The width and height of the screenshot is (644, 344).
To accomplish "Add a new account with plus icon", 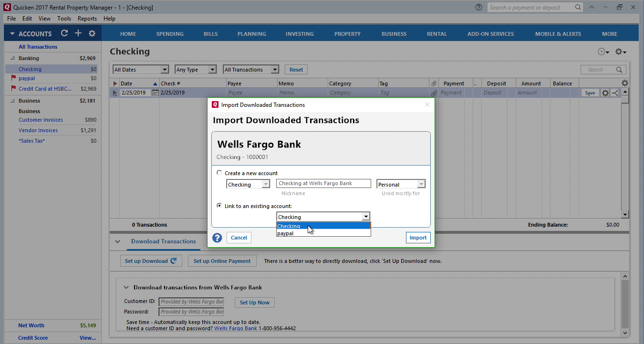I will [x=78, y=33].
